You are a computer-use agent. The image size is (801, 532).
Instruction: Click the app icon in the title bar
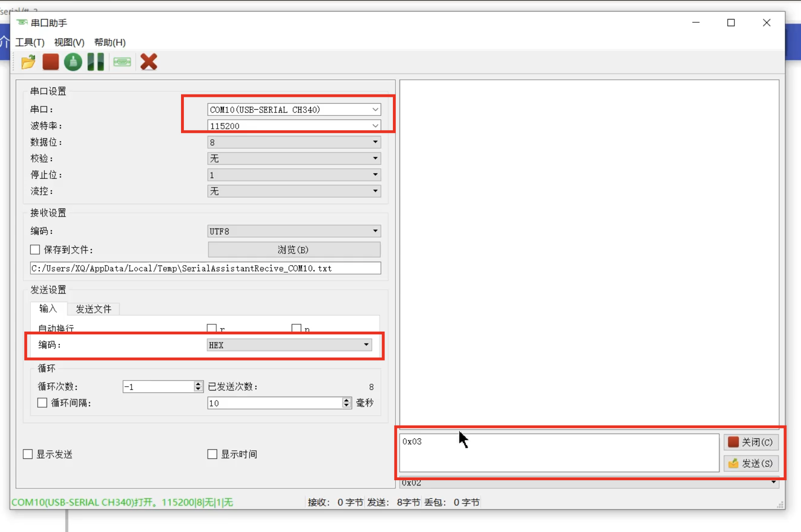[x=22, y=22]
